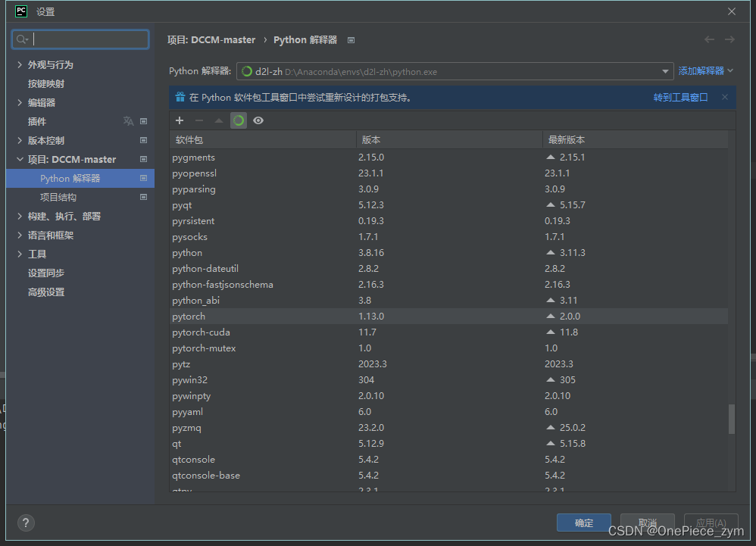Expand the 版本控制 section
Image resolution: width=756 pixels, height=546 pixels.
pos(20,140)
